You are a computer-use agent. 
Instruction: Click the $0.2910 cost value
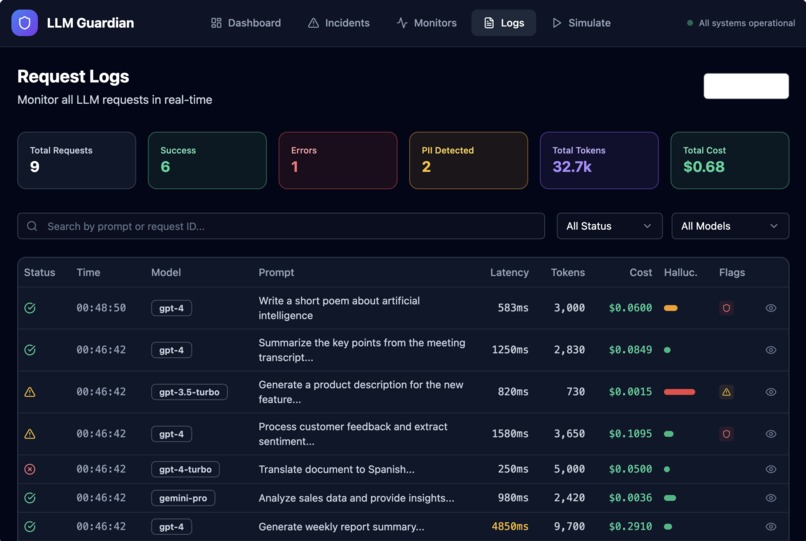(x=630, y=527)
